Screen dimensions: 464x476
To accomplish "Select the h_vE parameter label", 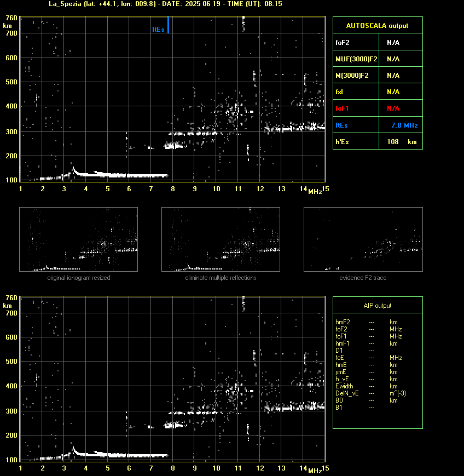I will [x=342, y=379].
